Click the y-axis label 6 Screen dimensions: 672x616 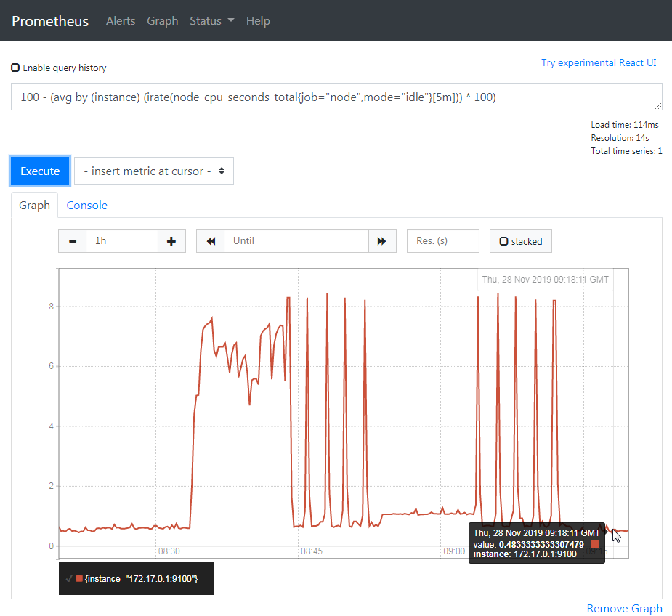pos(52,366)
